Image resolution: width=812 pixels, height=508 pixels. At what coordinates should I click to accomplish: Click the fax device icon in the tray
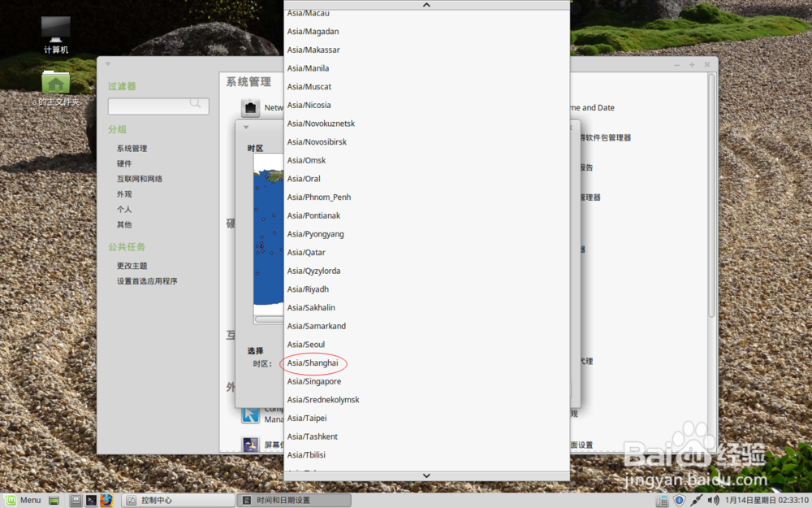663,499
